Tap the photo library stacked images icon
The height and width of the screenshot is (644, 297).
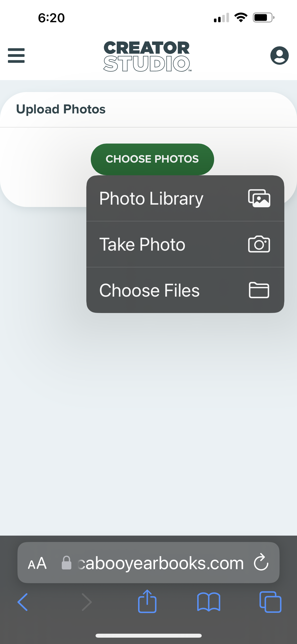point(259,198)
